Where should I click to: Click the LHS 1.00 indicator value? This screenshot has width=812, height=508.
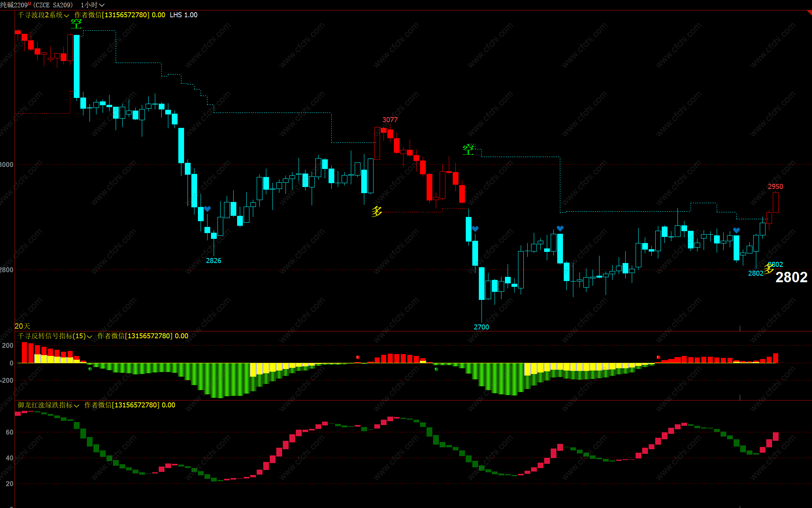coord(184,15)
